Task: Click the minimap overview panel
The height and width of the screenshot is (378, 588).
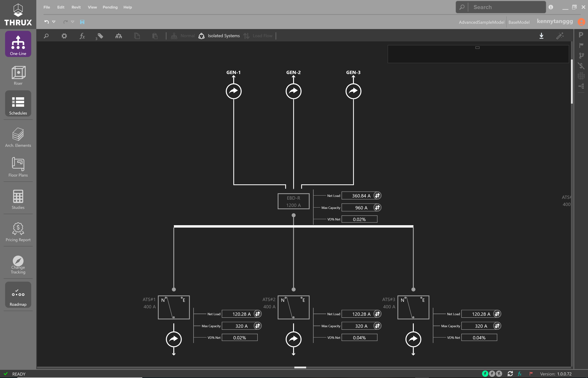Action: [478, 54]
